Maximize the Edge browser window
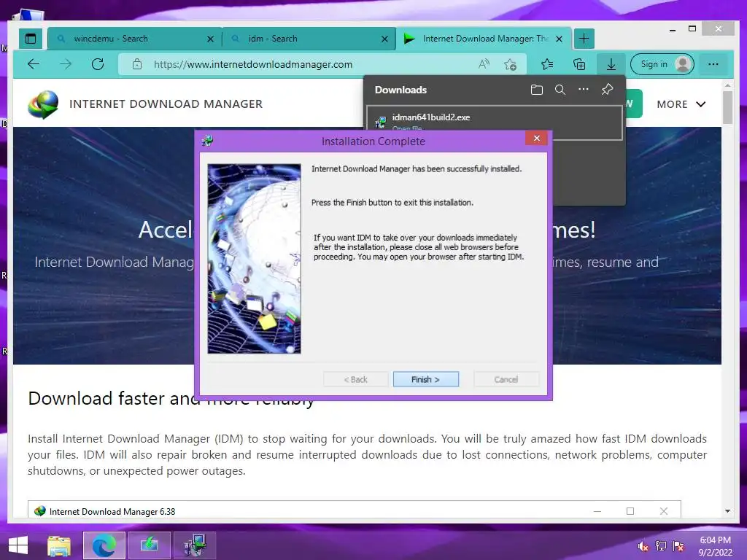This screenshot has width=747, height=560. coord(692,29)
